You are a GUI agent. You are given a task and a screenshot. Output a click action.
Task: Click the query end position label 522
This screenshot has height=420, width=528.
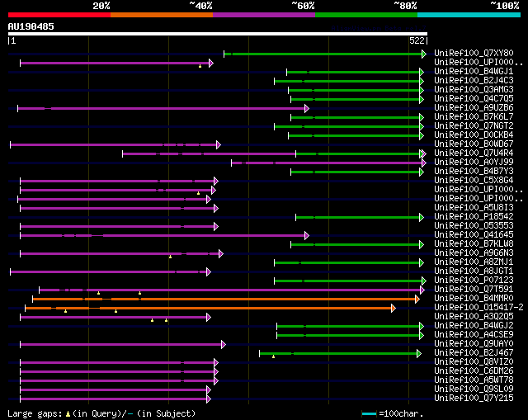point(417,40)
